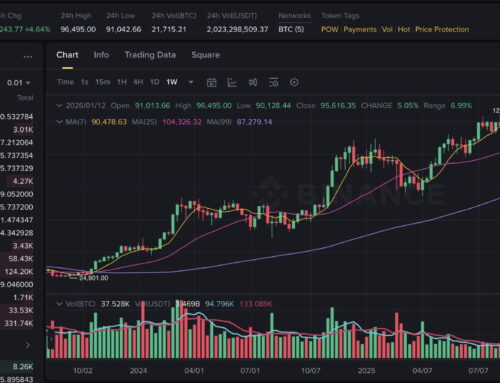The height and width of the screenshot is (383, 500).
Task: Switch to the Chart tab
Action: [x=67, y=55]
